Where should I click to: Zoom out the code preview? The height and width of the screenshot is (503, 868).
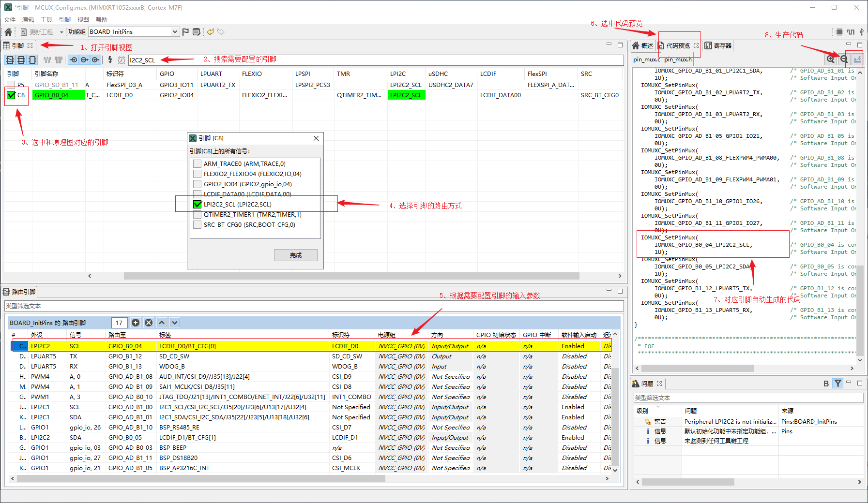(844, 59)
